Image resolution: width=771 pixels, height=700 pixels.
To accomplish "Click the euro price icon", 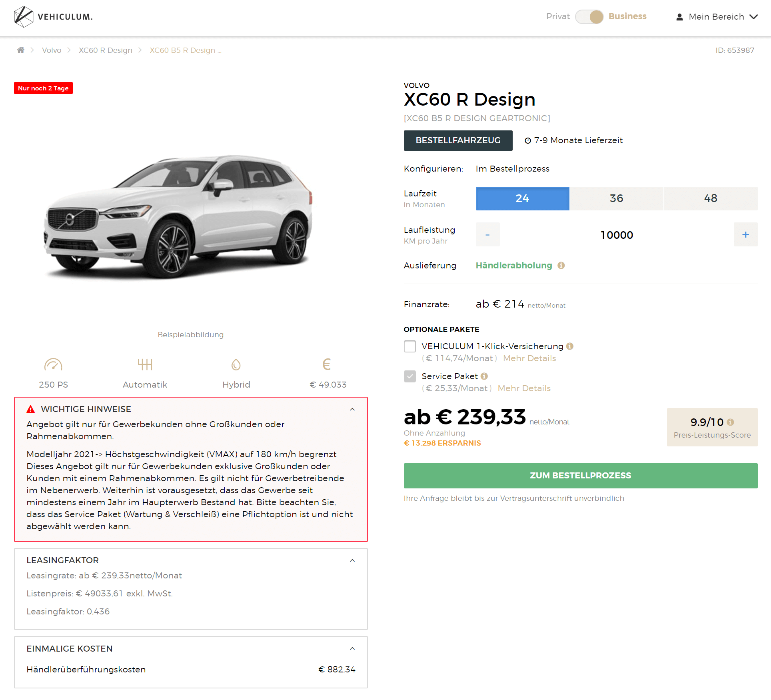I will pos(327,364).
